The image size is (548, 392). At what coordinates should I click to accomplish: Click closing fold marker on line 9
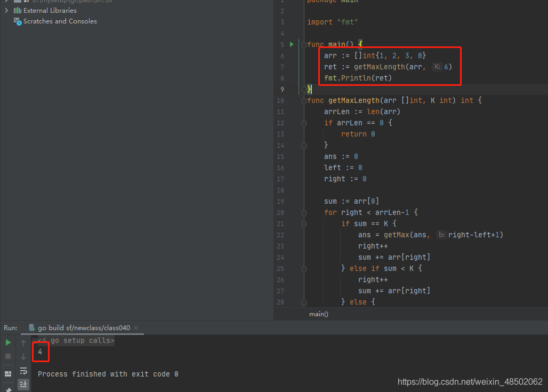[304, 90]
